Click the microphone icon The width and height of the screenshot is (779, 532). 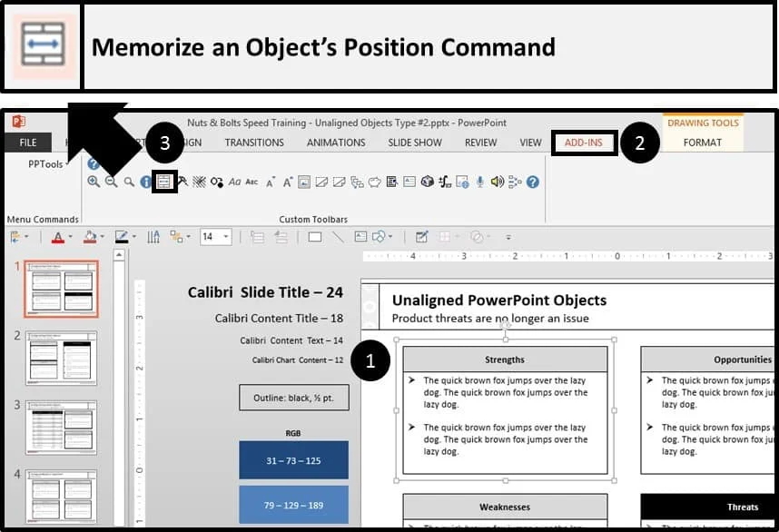coord(480,182)
